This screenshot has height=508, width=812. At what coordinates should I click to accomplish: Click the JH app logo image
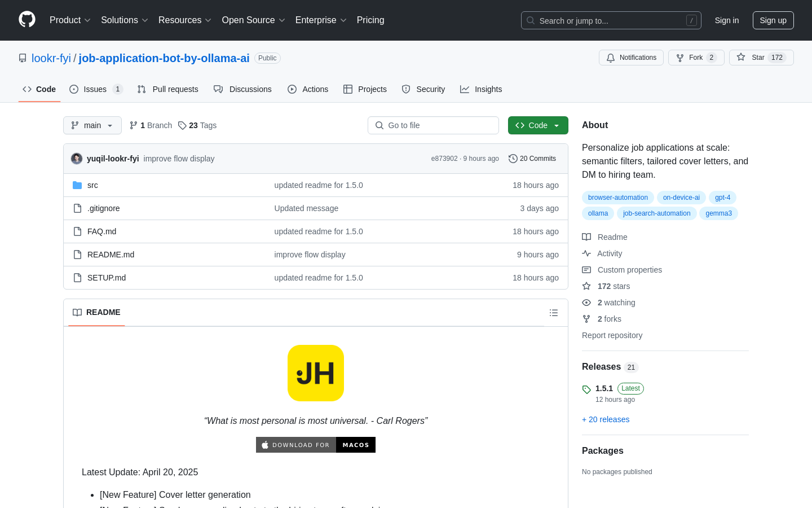[x=316, y=373]
